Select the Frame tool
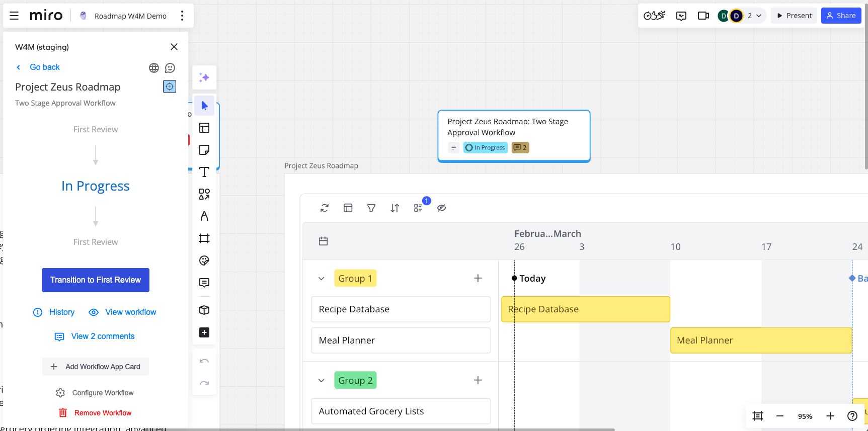 tap(204, 238)
